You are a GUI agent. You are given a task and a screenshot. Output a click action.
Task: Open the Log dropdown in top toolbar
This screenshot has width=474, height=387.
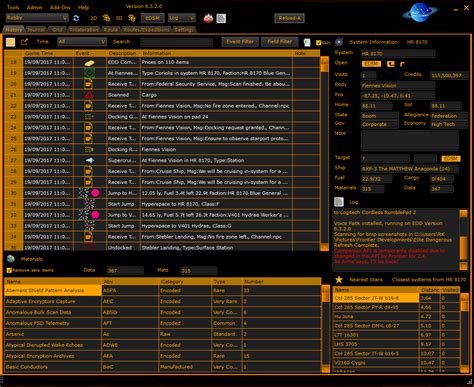click(x=182, y=18)
